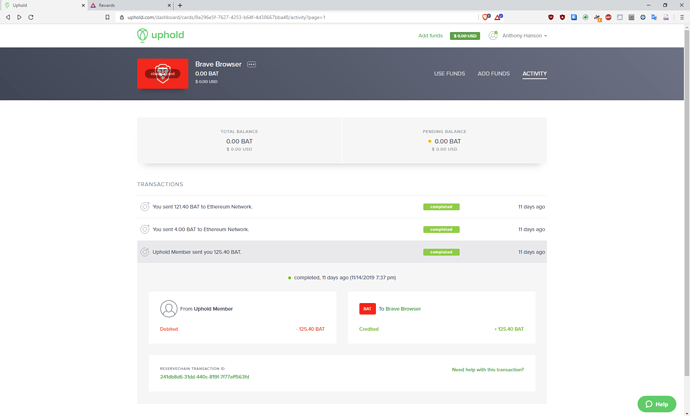Click the '- 125.40 BAT' debited amount

click(310, 329)
